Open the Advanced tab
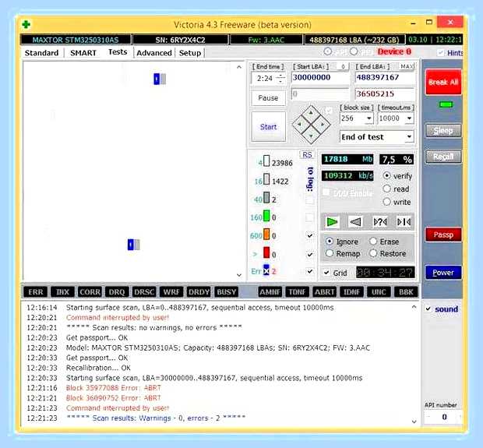The width and height of the screenshot is (483, 448). click(x=154, y=53)
